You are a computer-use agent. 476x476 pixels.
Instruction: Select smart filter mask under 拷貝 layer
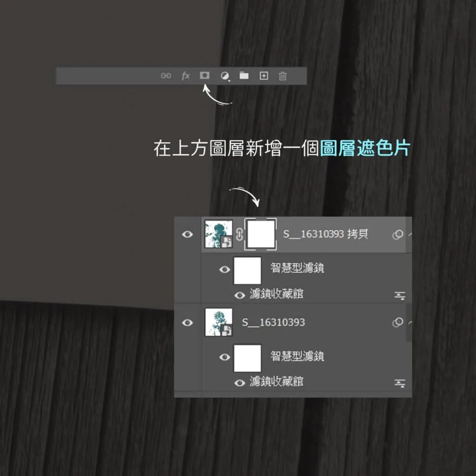[x=247, y=271]
